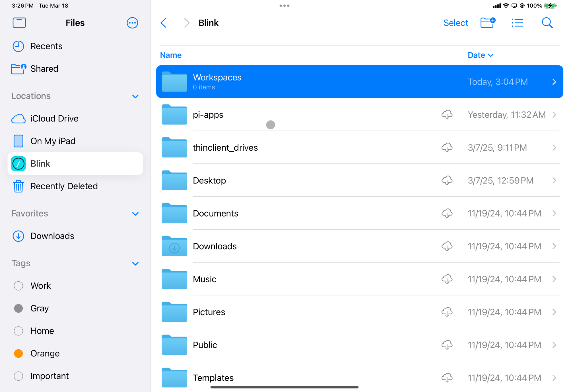Open Downloads under Favorites
Viewport: 569px width, 392px height.
click(x=75, y=236)
